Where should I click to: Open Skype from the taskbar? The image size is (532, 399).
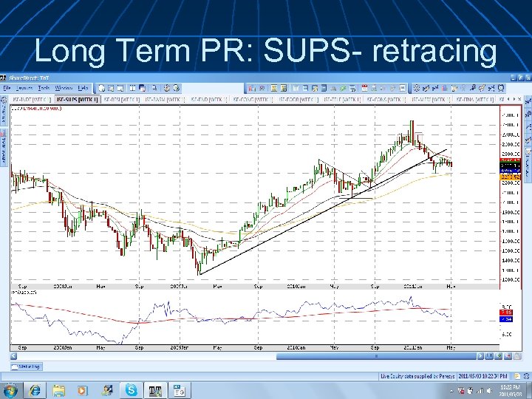[x=131, y=391]
